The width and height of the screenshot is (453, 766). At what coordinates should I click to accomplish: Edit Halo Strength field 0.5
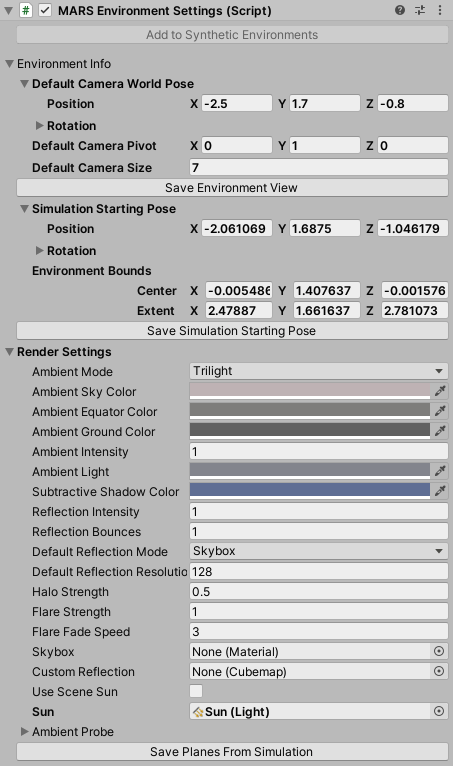pyautogui.click(x=319, y=591)
